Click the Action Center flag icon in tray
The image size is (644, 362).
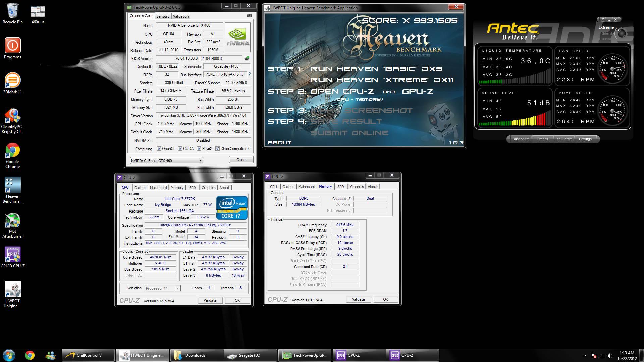[594, 356]
